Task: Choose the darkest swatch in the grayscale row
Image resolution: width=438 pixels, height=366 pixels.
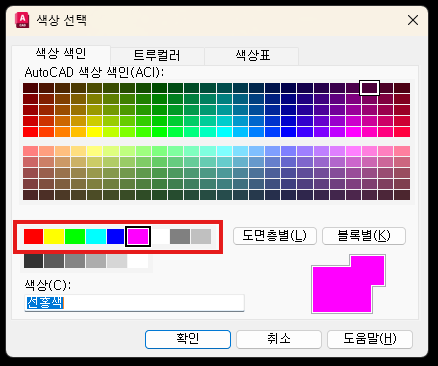Action: 33,261
